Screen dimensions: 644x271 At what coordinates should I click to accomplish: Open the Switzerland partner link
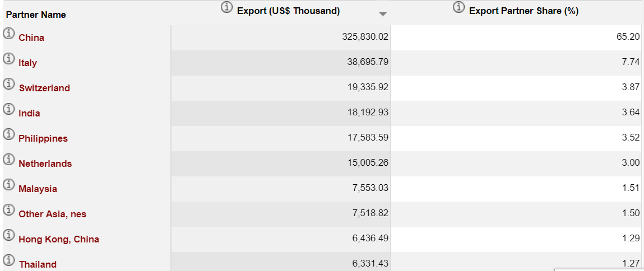pyautogui.click(x=44, y=88)
